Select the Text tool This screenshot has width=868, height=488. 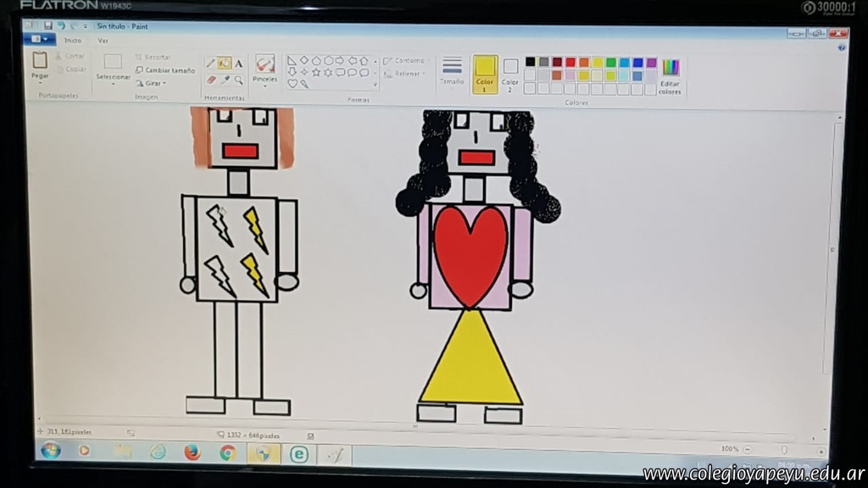[239, 64]
